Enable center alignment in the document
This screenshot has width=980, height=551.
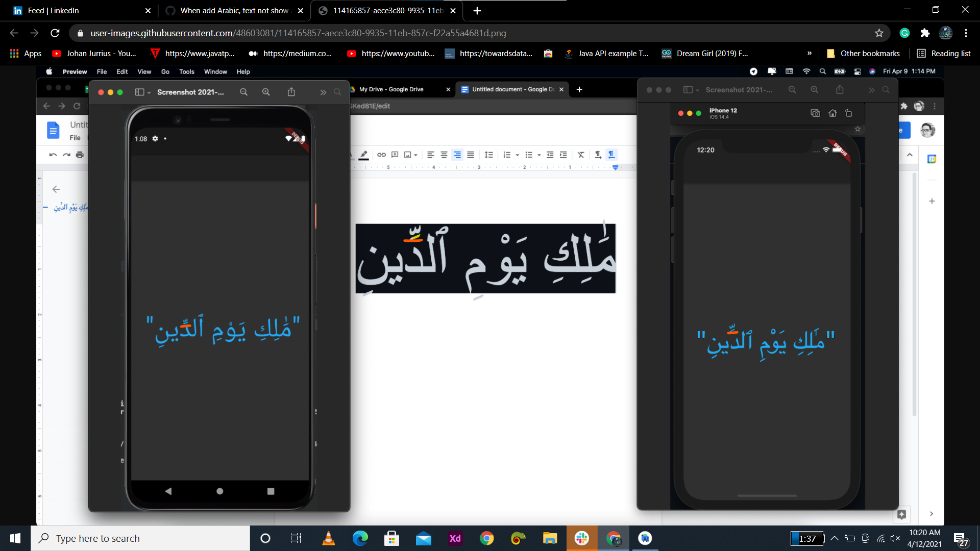(x=444, y=155)
